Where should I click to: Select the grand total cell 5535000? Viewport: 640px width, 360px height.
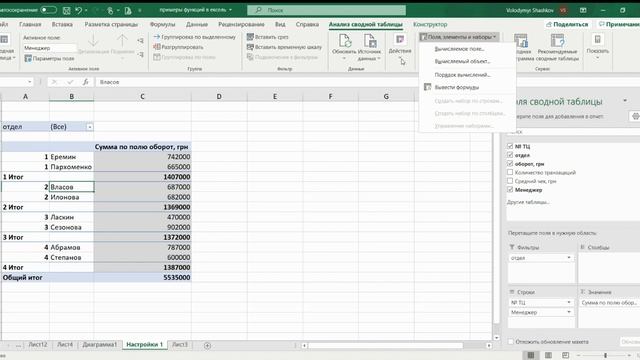pos(142,278)
